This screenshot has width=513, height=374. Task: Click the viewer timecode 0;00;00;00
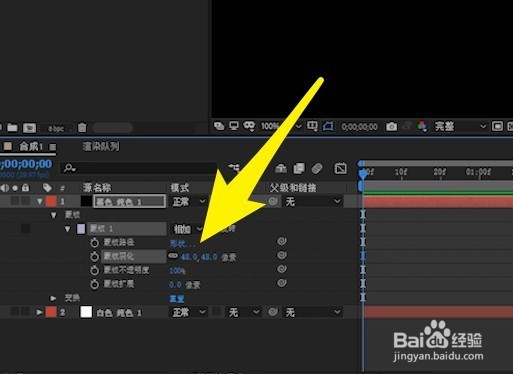click(x=359, y=127)
